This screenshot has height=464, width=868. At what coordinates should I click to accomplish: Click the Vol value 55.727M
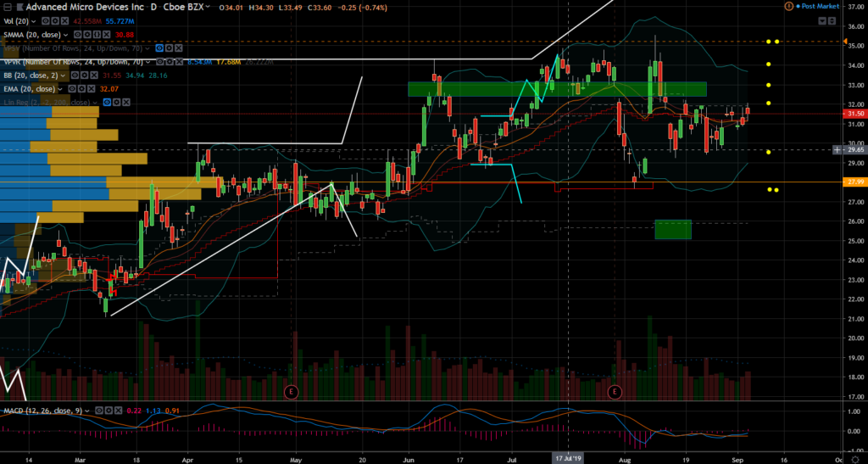pos(120,21)
